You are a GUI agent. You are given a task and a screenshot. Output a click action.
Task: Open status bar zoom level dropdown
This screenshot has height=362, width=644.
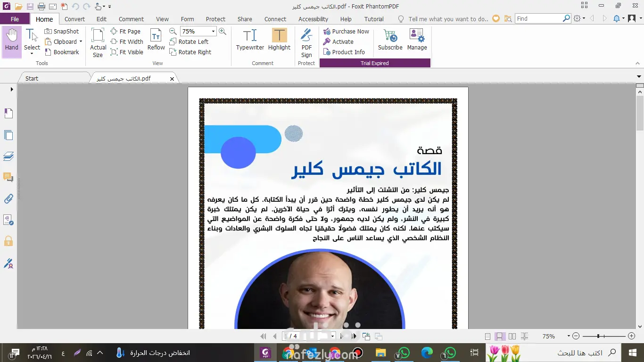[x=568, y=337]
